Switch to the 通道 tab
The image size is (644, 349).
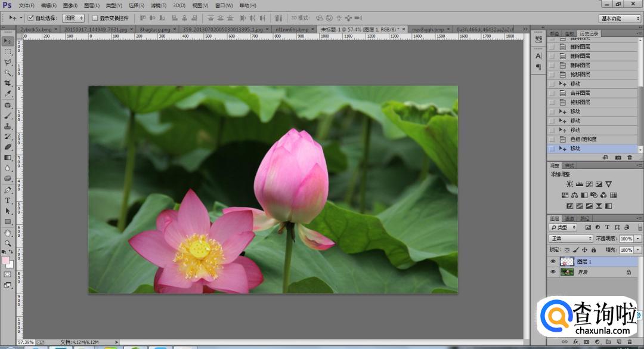[569, 218]
